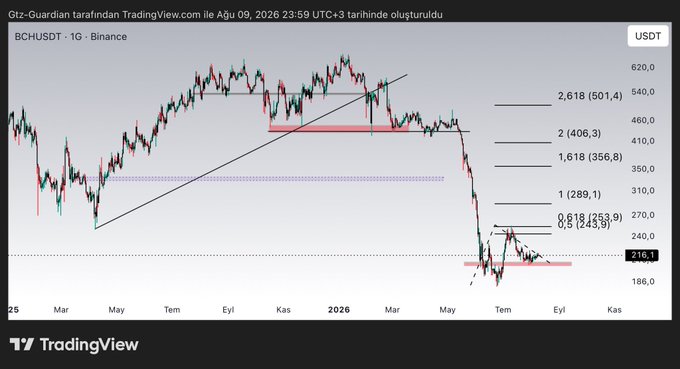The height and width of the screenshot is (369, 680).
Task: Click the 270,0 price axis value
Action: (643, 215)
